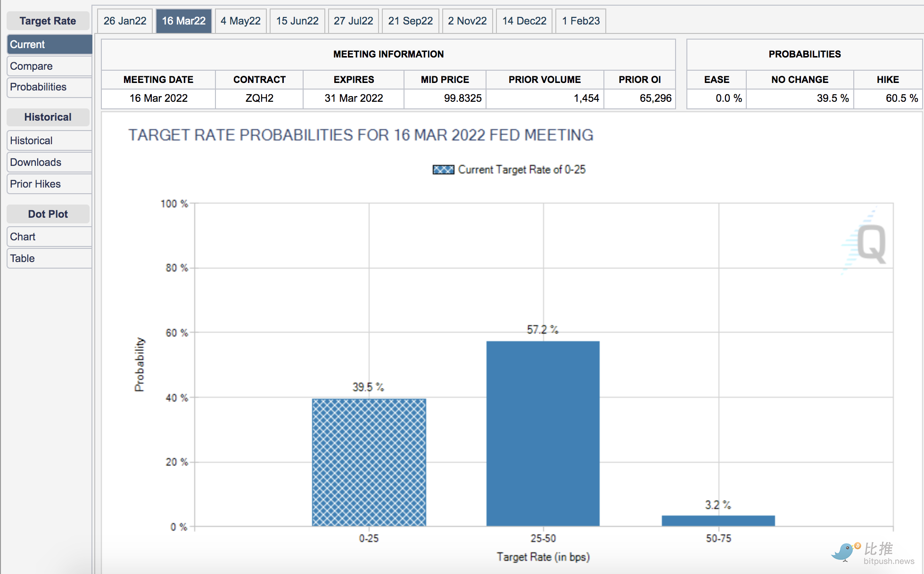Screen dimensions: 924x574
Task: Click the 31 Mar 2022 expires cell
Action: click(354, 98)
